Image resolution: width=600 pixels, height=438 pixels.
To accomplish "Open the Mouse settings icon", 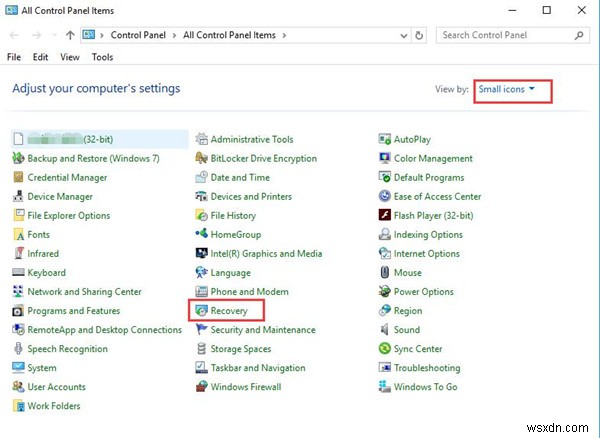I will [x=385, y=272].
